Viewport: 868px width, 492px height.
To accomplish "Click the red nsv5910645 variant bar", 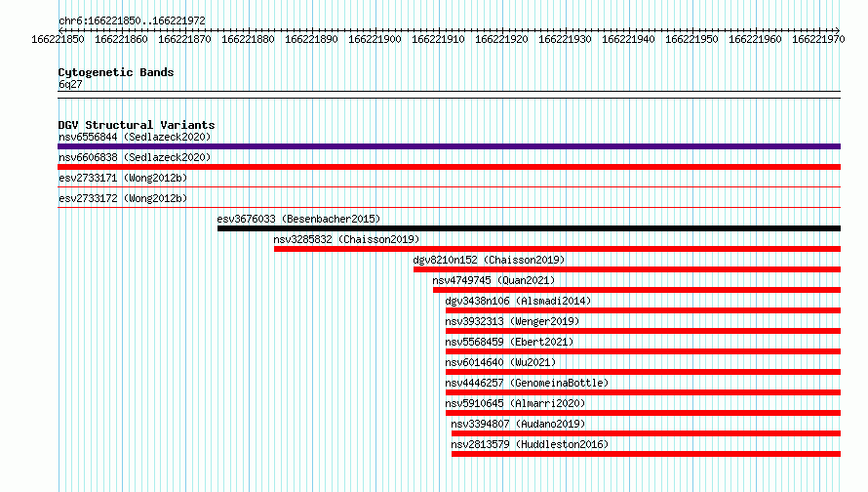I will click(644, 413).
